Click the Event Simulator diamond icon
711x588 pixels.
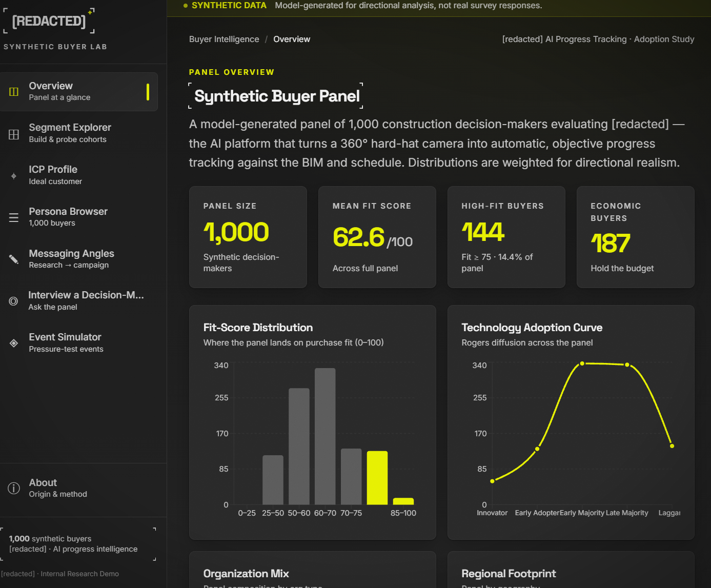click(x=14, y=343)
